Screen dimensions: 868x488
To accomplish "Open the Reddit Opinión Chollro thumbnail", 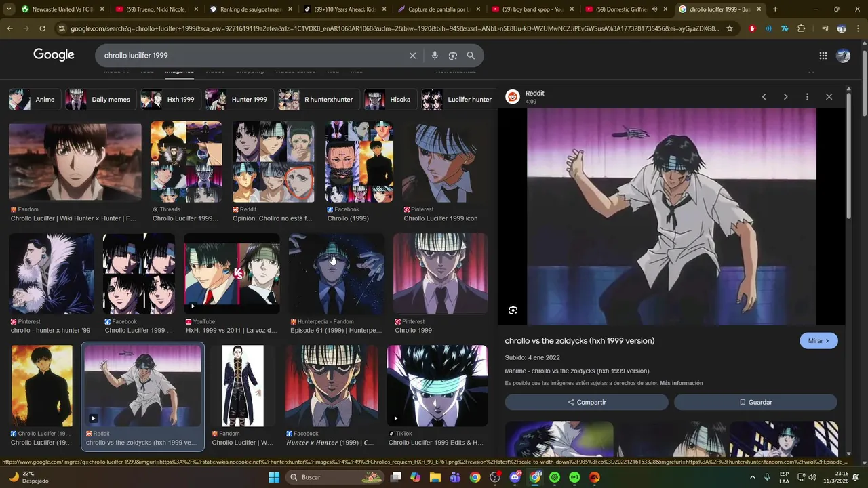I will (273, 162).
